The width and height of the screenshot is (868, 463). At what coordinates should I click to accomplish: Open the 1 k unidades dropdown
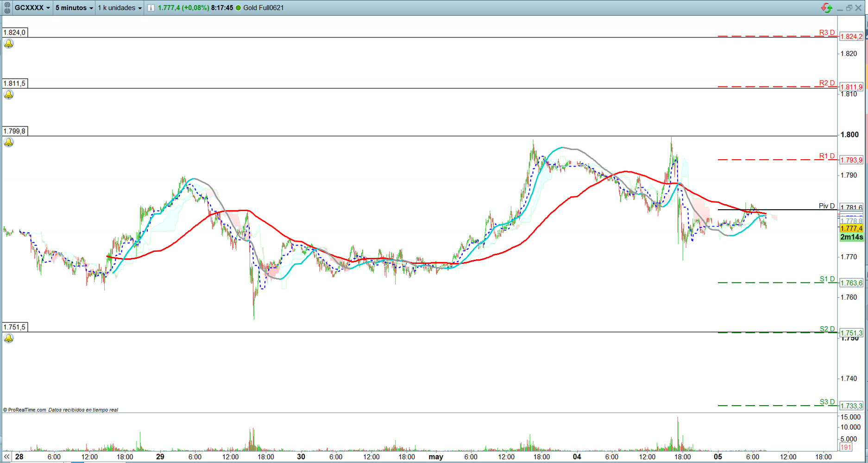(120, 8)
